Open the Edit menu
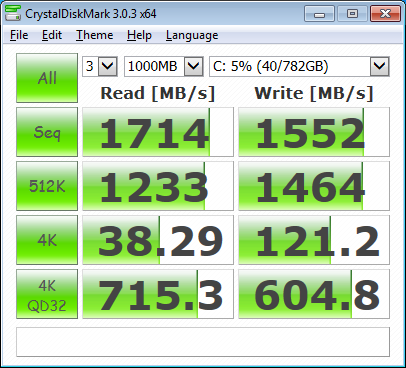Screen dimensions: 406x368 52,35
